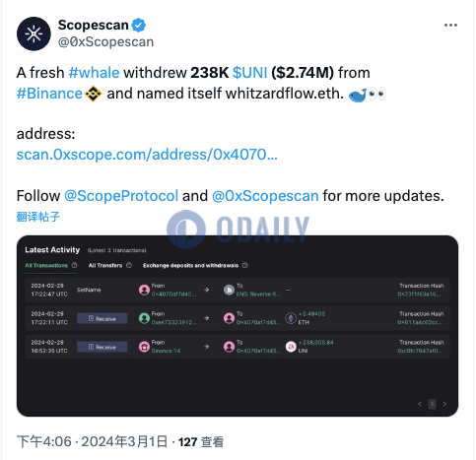This screenshot has height=460, width=476.
Task: Go to previous page arrow
Action: 420,404
